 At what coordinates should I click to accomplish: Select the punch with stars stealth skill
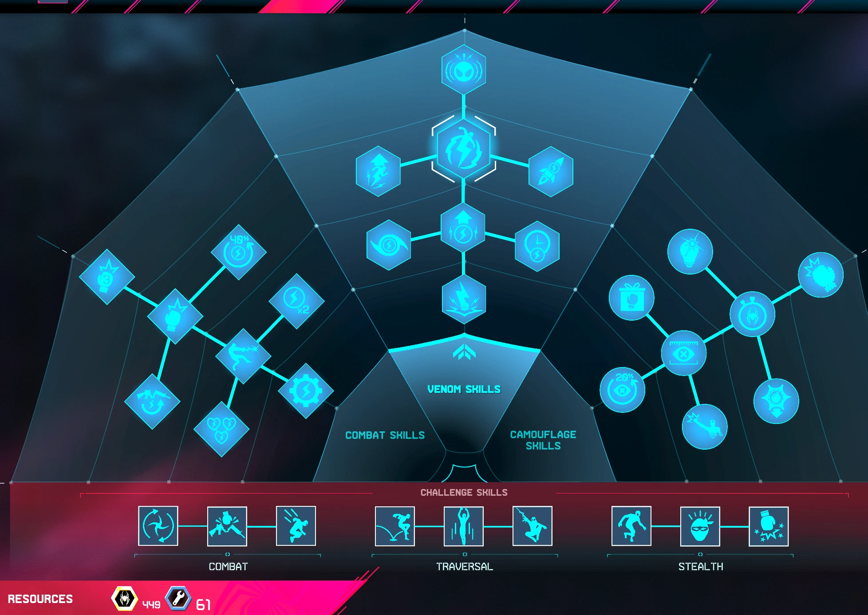(x=769, y=527)
